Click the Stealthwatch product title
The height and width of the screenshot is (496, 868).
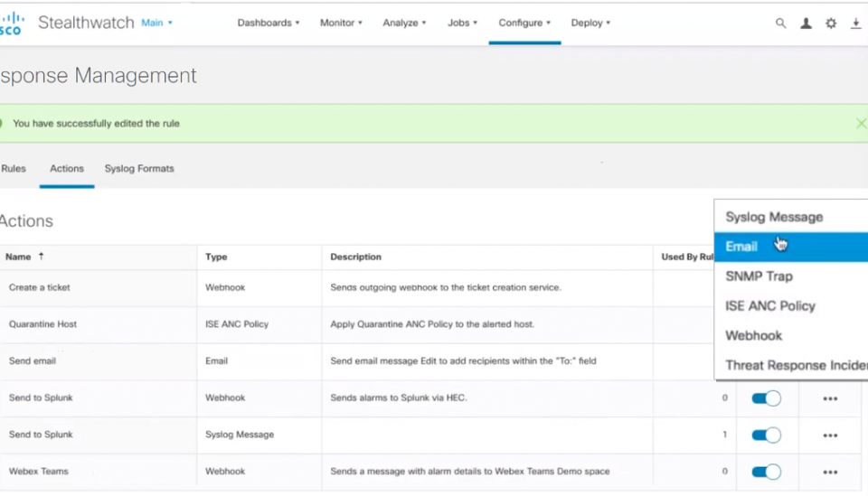[x=86, y=23]
